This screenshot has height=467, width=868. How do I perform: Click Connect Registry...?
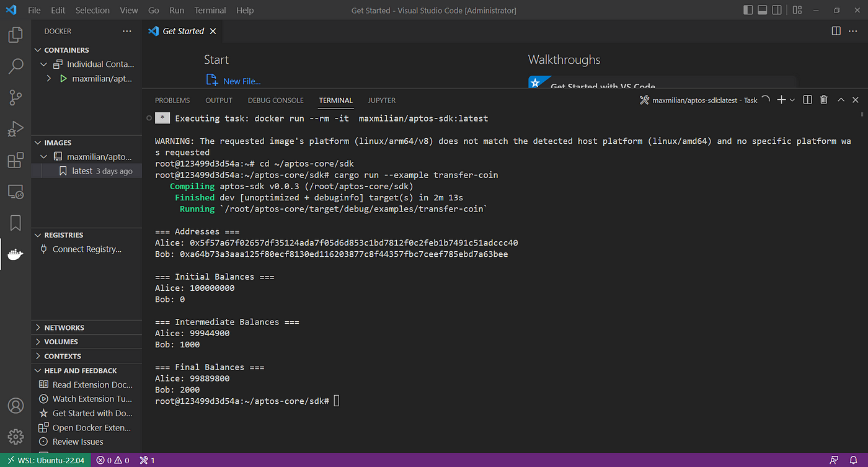click(87, 249)
